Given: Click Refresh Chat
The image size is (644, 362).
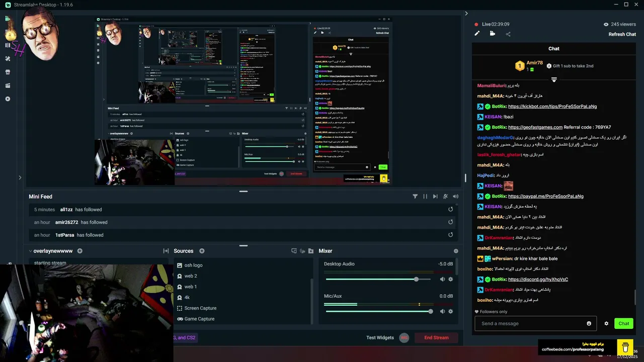Looking at the screenshot, I should (622, 34).
